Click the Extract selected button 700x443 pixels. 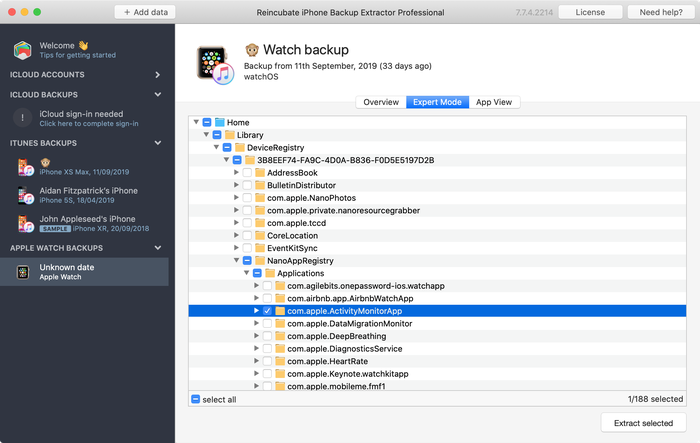(643, 423)
